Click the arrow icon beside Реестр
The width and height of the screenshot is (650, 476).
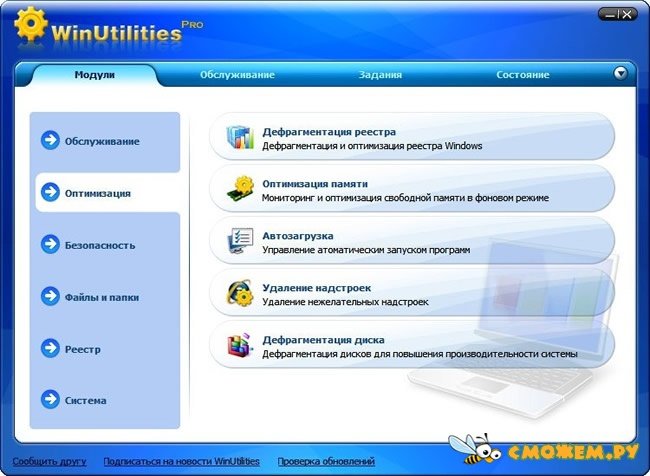(50, 348)
